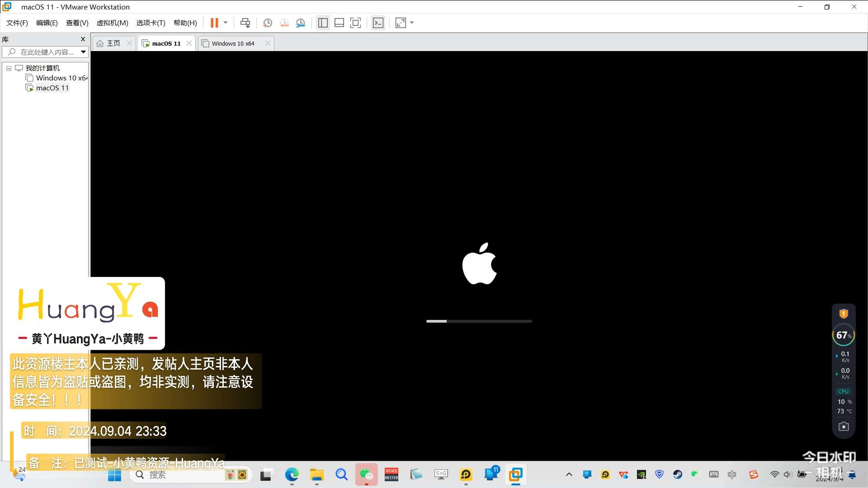
Task: Open the Windows Start menu
Action: tap(114, 475)
